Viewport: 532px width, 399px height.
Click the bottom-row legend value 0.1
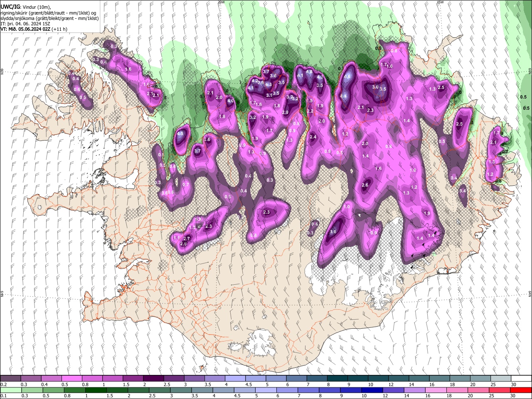(x=4, y=396)
